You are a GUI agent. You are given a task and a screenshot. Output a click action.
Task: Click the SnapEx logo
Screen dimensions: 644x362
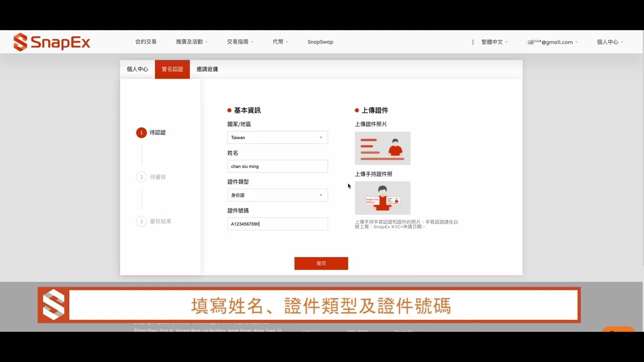click(52, 42)
